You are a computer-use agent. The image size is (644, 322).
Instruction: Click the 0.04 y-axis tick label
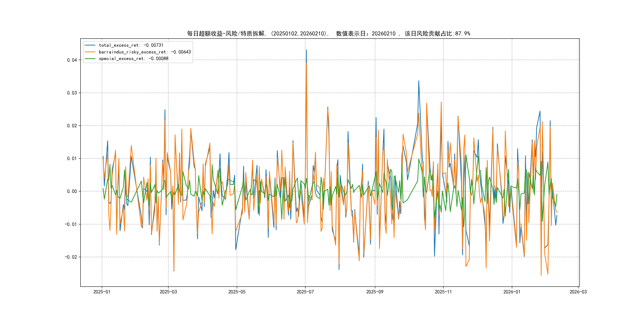72,60
